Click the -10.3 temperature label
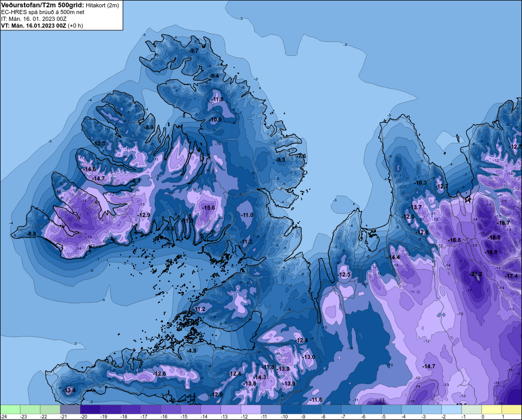 point(420,183)
